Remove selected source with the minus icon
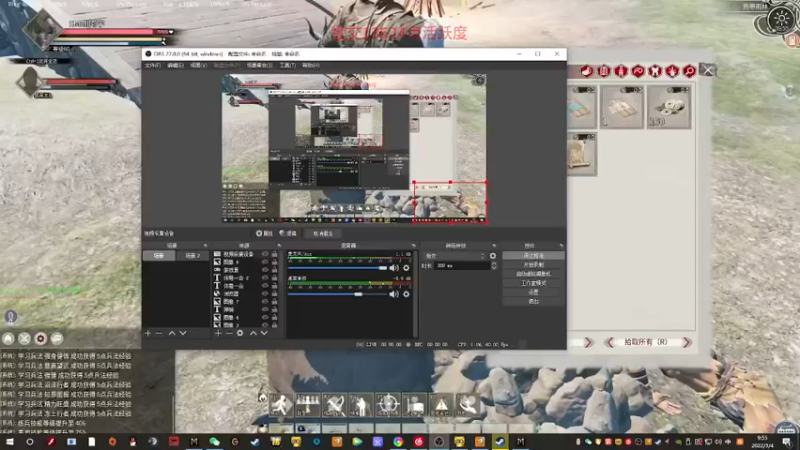 tap(229, 333)
